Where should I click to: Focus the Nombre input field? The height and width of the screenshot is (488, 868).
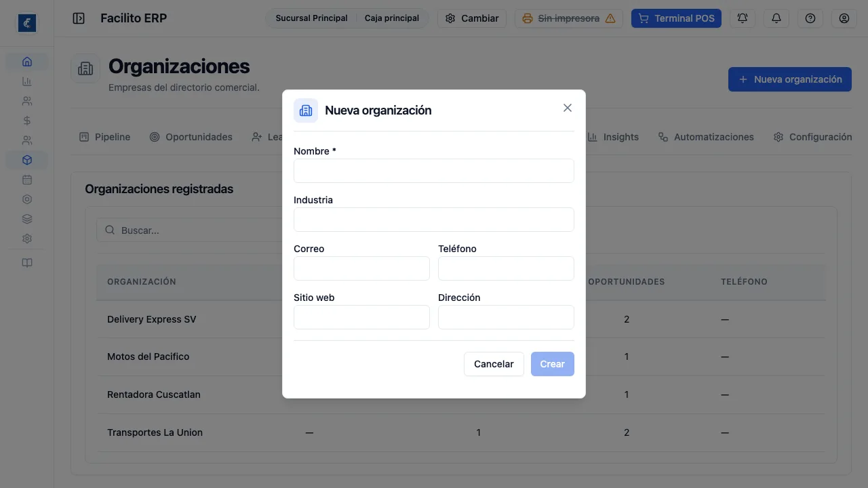click(x=434, y=171)
